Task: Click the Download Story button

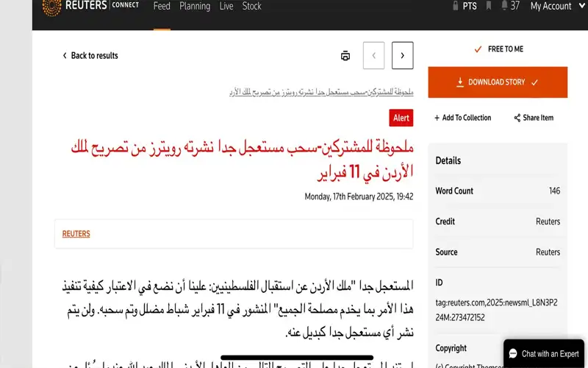Action: [498, 82]
